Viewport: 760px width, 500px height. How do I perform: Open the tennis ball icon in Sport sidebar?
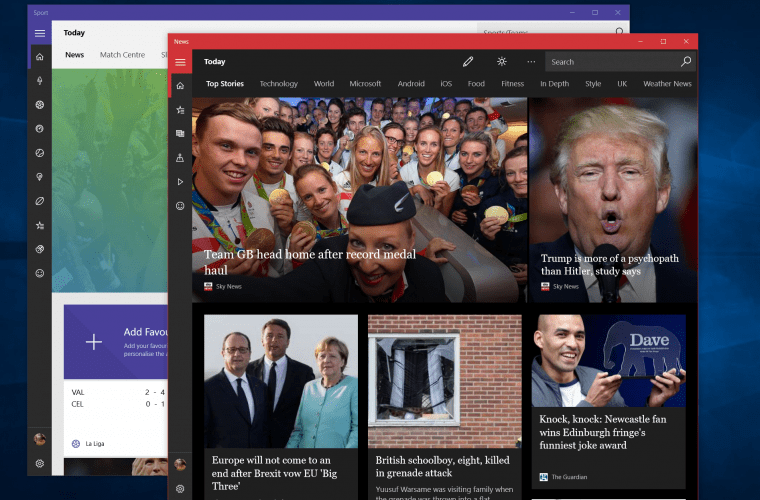(x=40, y=153)
